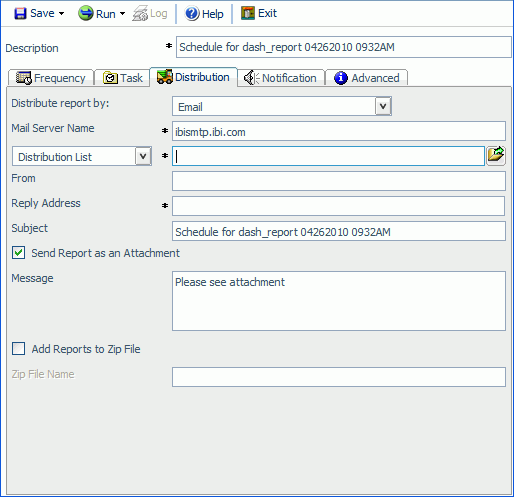Screen dimensions: 514x497
Task: Uncheck Send Report as an Attachment
Action: 18,253
